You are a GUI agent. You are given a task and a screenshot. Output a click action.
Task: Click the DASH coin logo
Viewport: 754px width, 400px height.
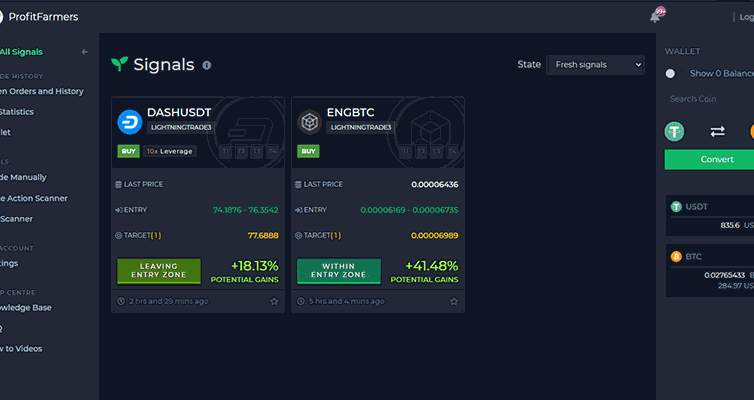coord(130,122)
